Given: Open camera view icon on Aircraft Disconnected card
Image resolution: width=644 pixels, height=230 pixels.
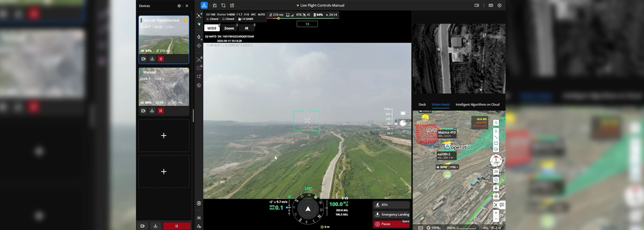Looking at the screenshot, I should pyautogui.click(x=144, y=59).
